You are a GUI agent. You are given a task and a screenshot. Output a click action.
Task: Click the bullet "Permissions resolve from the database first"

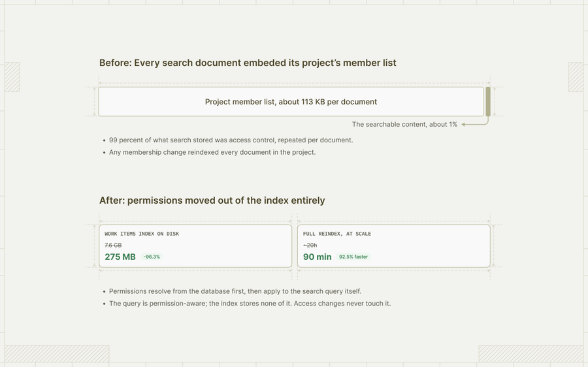click(x=235, y=291)
